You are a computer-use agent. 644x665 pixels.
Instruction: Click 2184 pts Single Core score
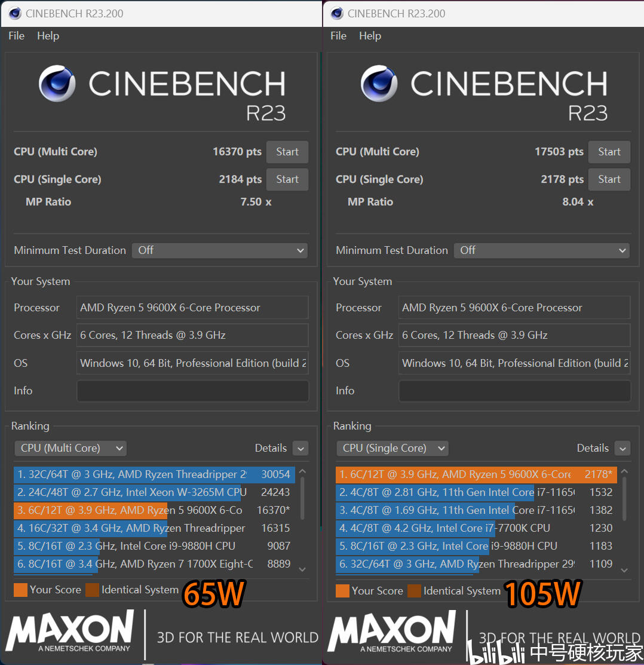[240, 179]
